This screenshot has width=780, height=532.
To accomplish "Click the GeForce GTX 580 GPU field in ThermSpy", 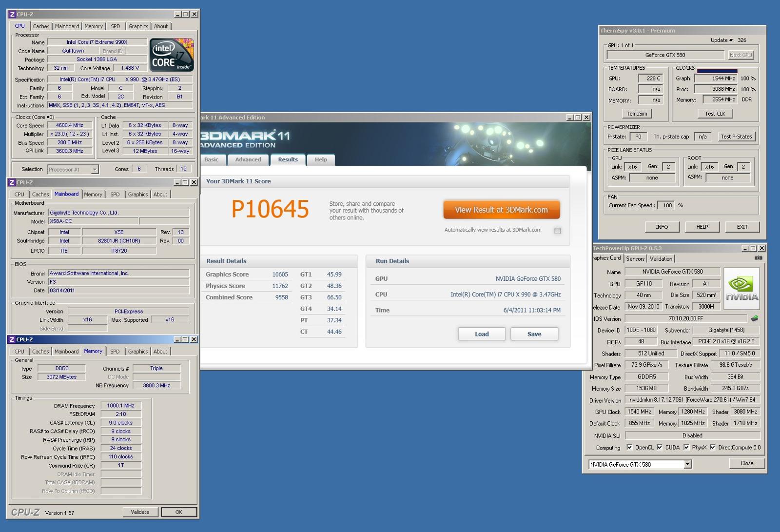I will coord(665,55).
